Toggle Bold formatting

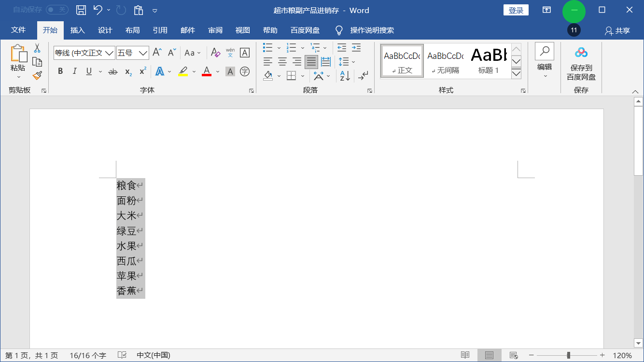point(60,71)
